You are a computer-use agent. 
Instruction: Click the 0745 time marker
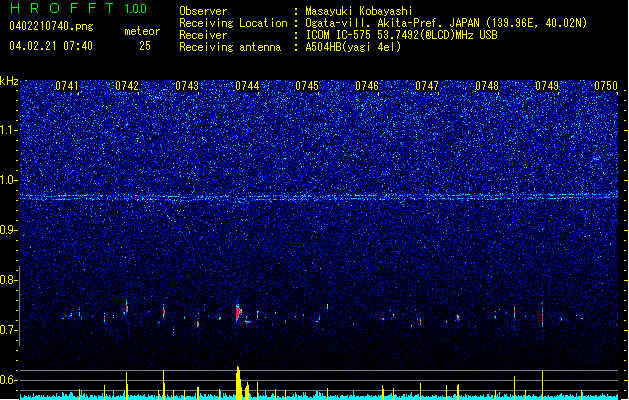tap(307, 86)
